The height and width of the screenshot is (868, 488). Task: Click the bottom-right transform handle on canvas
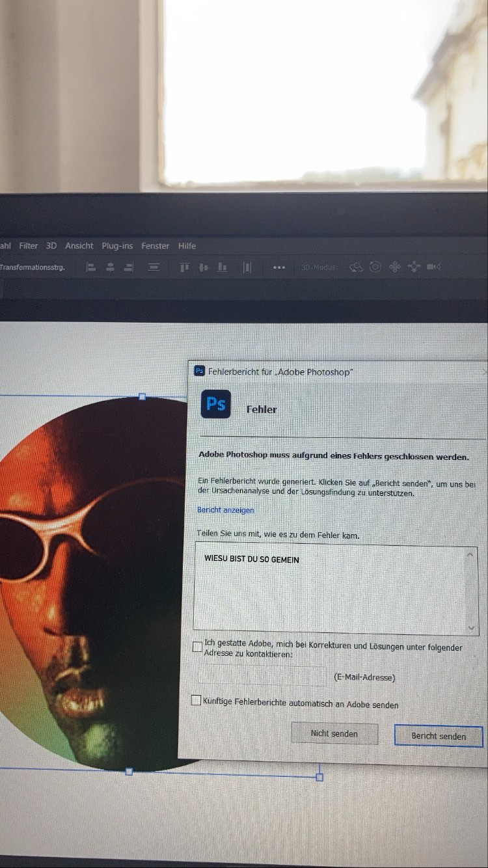319,777
